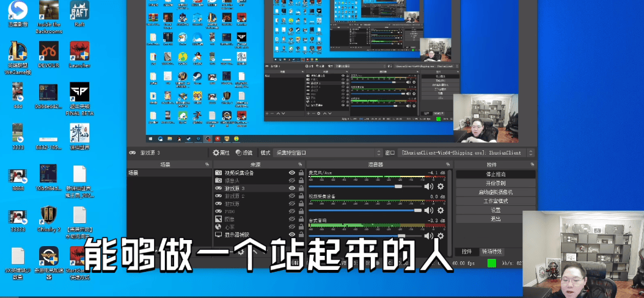Open the 模式 capture mode dropdown
This screenshot has width=644, height=298.
(327, 153)
